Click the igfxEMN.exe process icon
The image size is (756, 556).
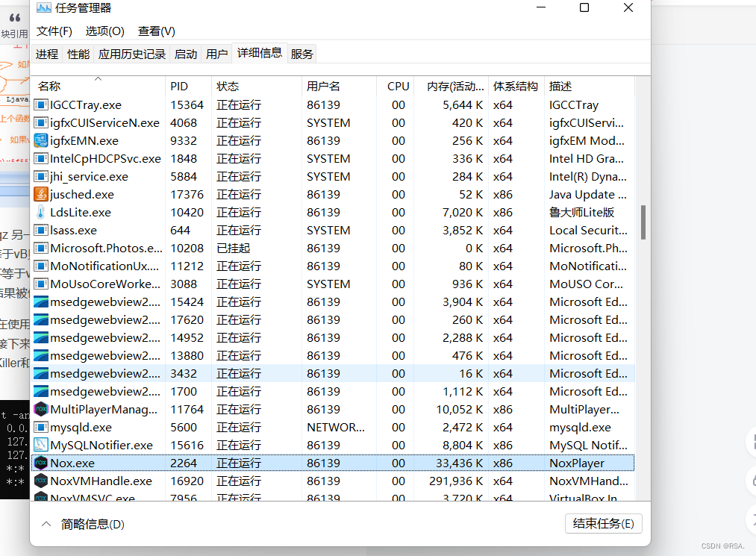click(41, 140)
